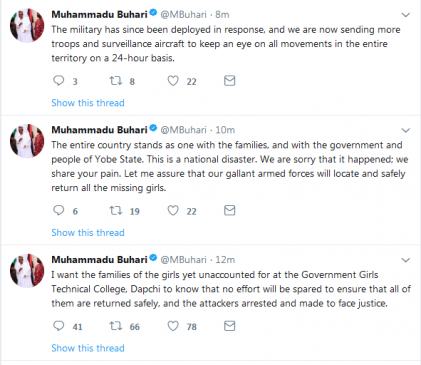This screenshot has width=421, height=365.
Task: Like the tweet about surveillance aircraft
Action: 173,81
